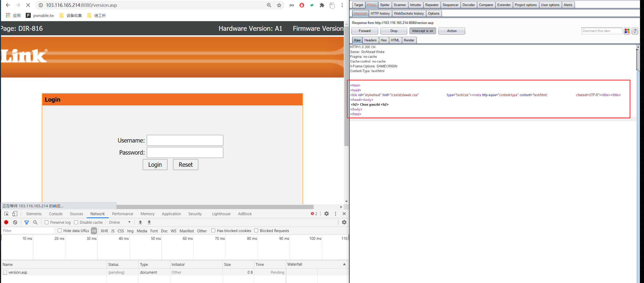Toggle the network filter funnel icon
The width and height of the screenshot is (644, 283).
coord(26,222)
